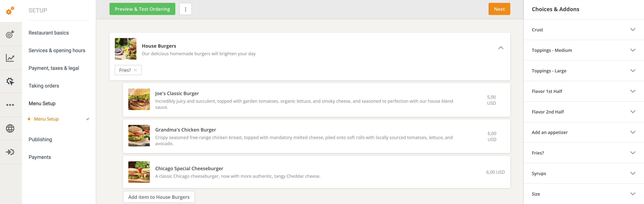Click the gear with cursor icon
The height and width of the screenshot is (204, 644).
(x=10, y=81)
